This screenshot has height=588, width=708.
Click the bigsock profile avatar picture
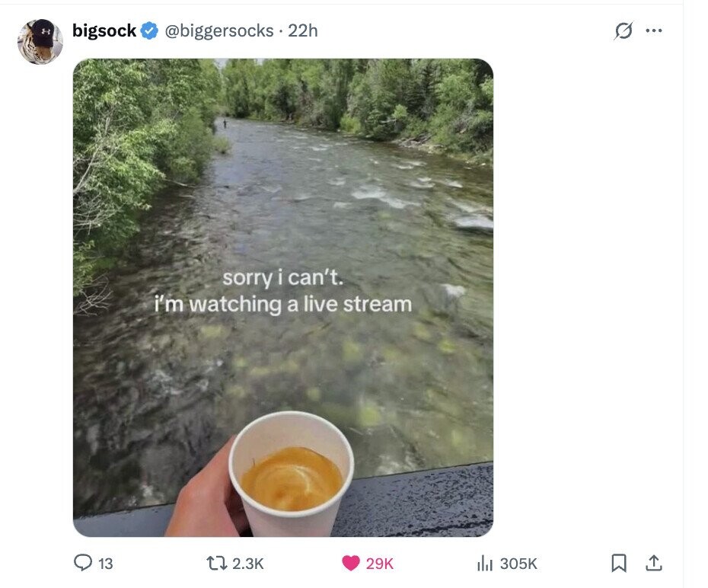(x=40, y=41)
